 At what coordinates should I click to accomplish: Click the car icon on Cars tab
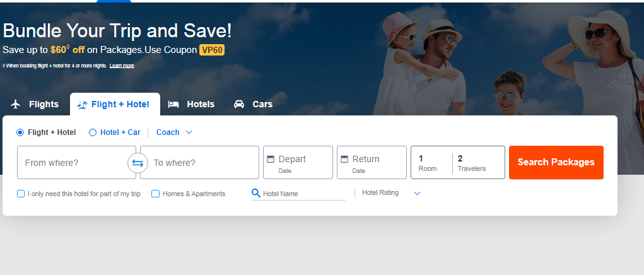click(239, 104)
